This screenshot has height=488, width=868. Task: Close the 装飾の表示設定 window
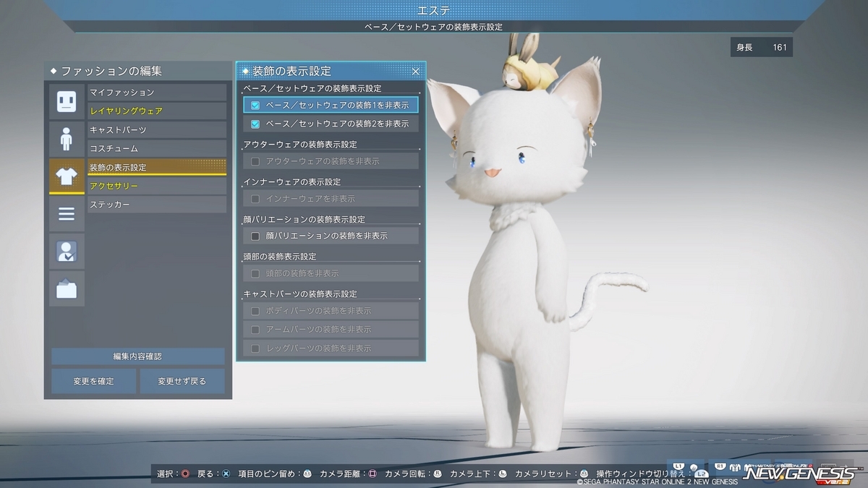click(416, 71)
